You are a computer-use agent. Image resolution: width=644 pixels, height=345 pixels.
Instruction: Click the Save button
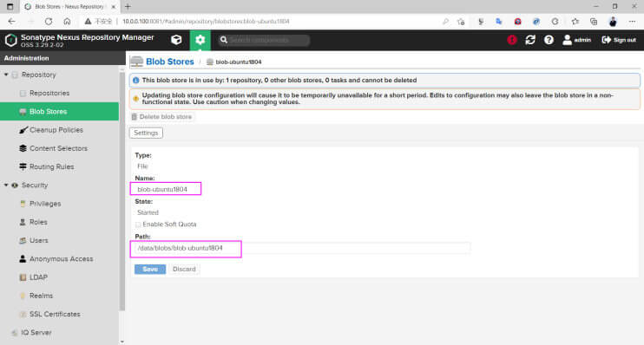150,269
